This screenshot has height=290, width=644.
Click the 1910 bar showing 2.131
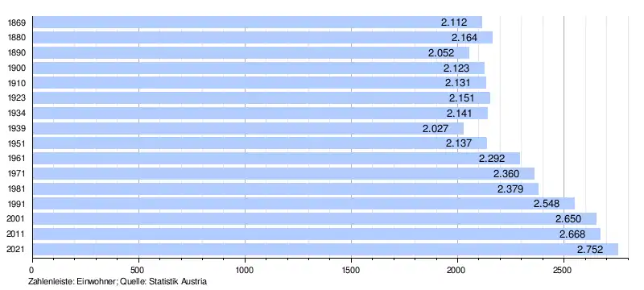click(x=259, y=83)
